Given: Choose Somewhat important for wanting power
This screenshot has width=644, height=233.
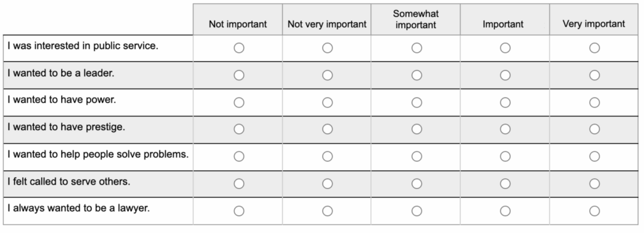Looking at the screenshot, I should coord(416,102).
